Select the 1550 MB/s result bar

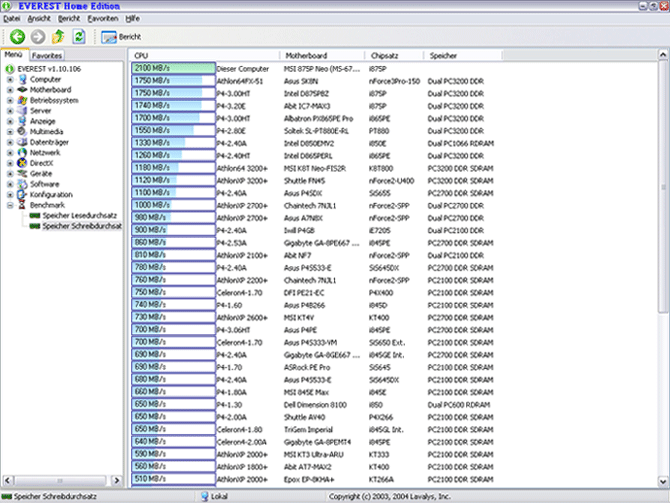[173, 130]
